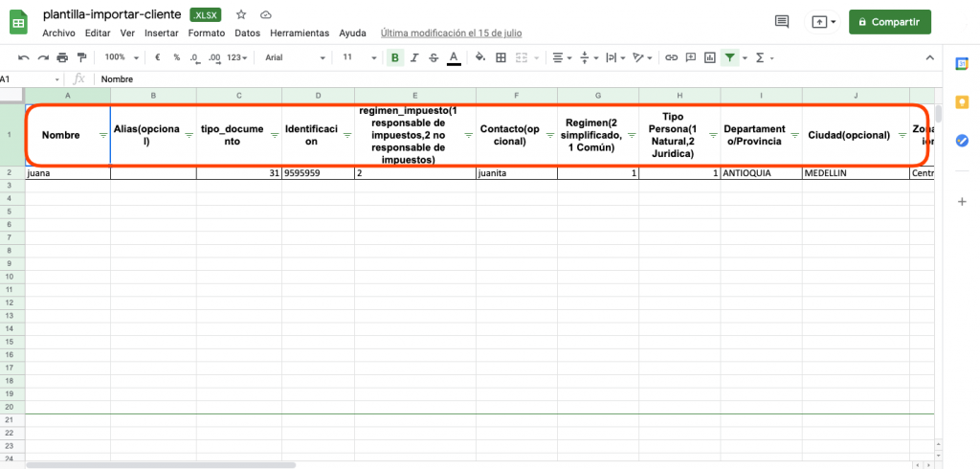Open the Ver menu
Screen dimensions: 980x469
[127, 33]
